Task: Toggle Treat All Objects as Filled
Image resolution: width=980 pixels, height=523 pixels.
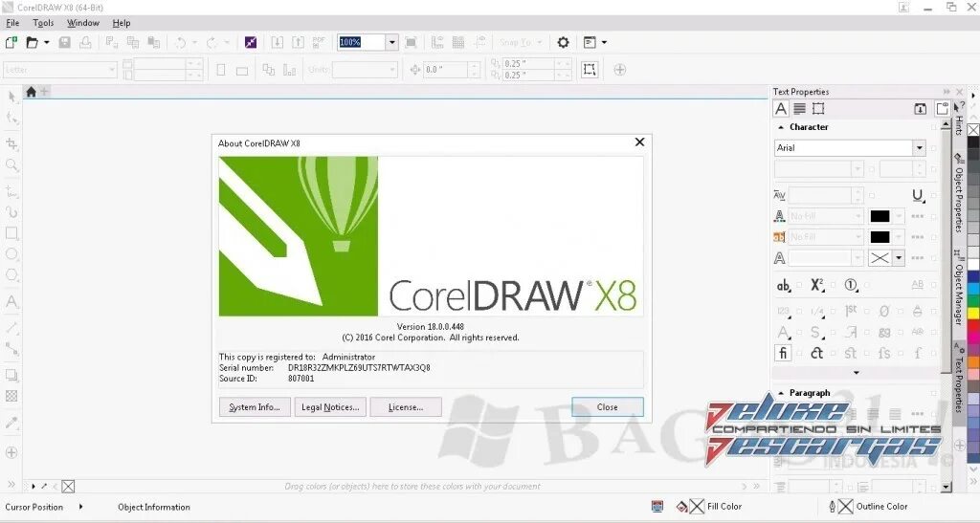Action: (590, 69)
